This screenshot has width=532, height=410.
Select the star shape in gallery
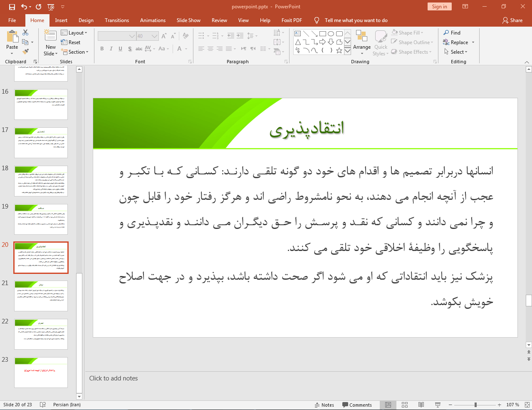click(x=339, y=50)
